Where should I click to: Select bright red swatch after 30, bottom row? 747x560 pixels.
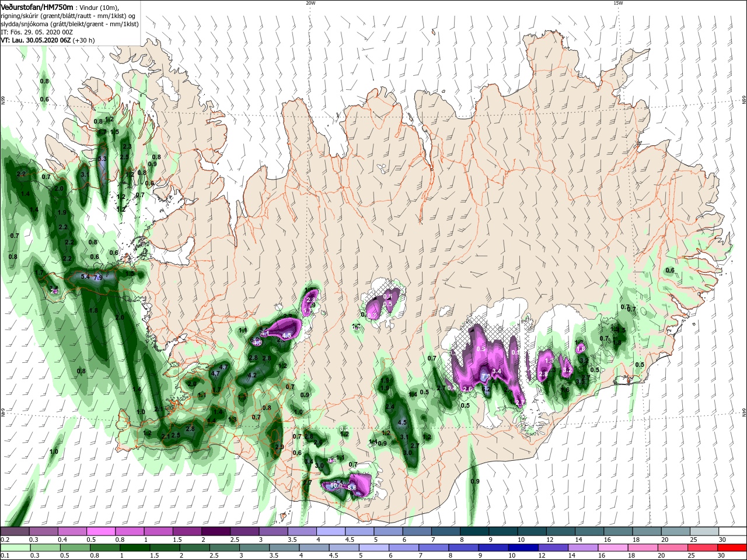(x=732, y=548)
